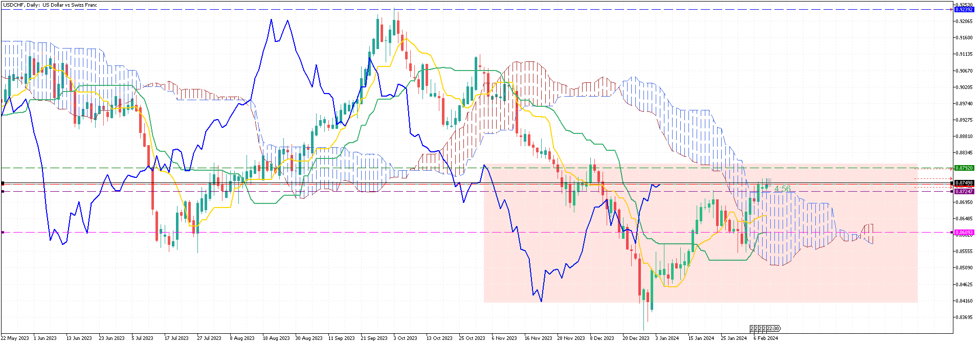
Task: Click the 0.91600 price scale value
Action: point(965,38)
